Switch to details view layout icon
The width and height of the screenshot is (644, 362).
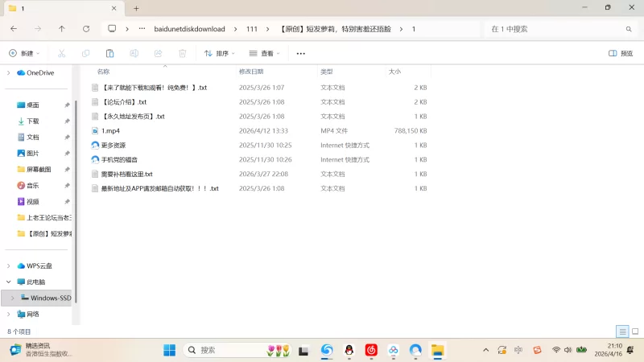(622, 331)
